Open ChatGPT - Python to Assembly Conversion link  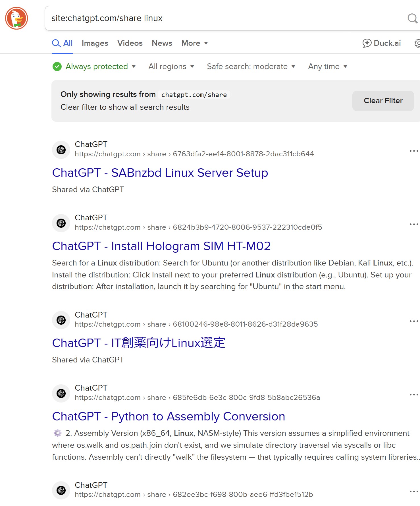[169, 416]
